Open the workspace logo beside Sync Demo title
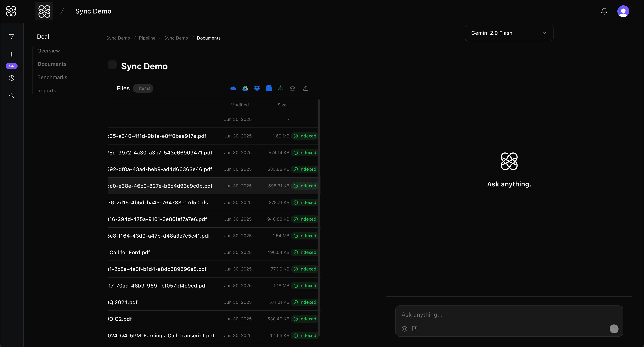This screenshot has width=644, height=347. tap(44, 11)
